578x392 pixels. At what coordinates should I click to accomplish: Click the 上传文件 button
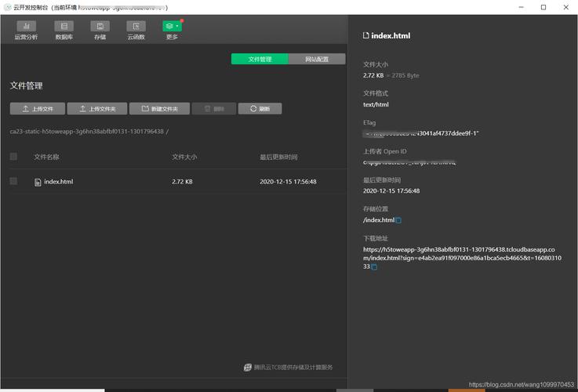[x=37, y=109]
